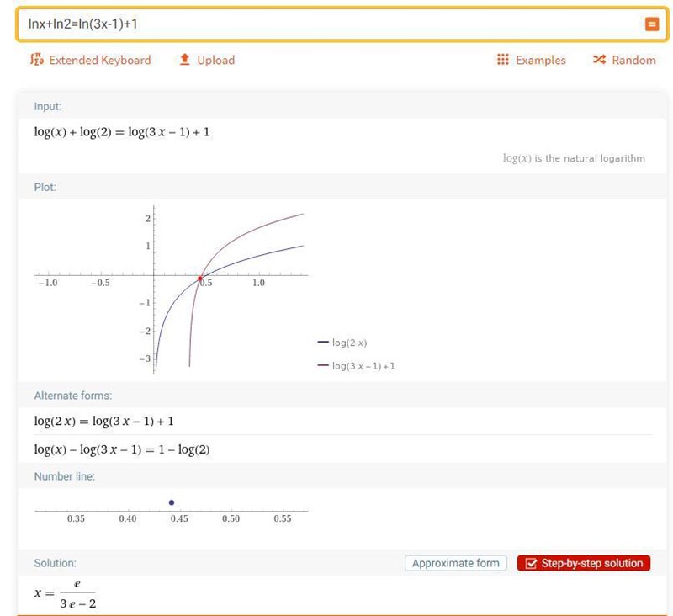Select the blue log(2x) legend line
The image size is (673, 616).
coord(322,343)
